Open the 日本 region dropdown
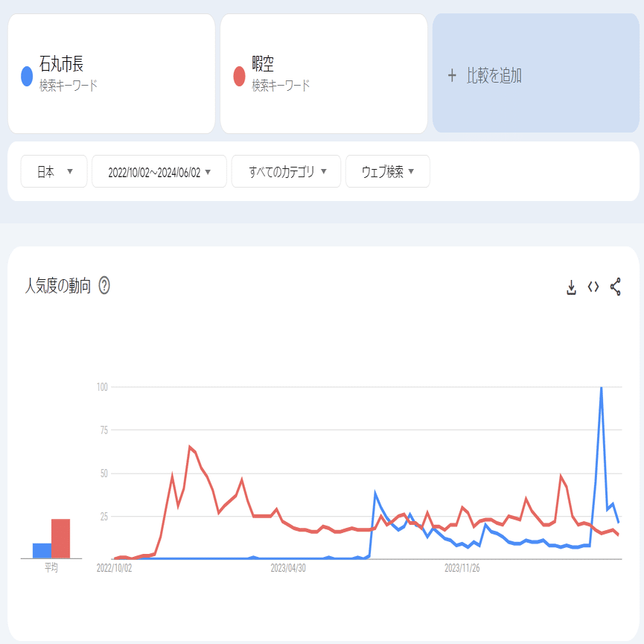This screenshot has width=644, height=644. point(54,172)
